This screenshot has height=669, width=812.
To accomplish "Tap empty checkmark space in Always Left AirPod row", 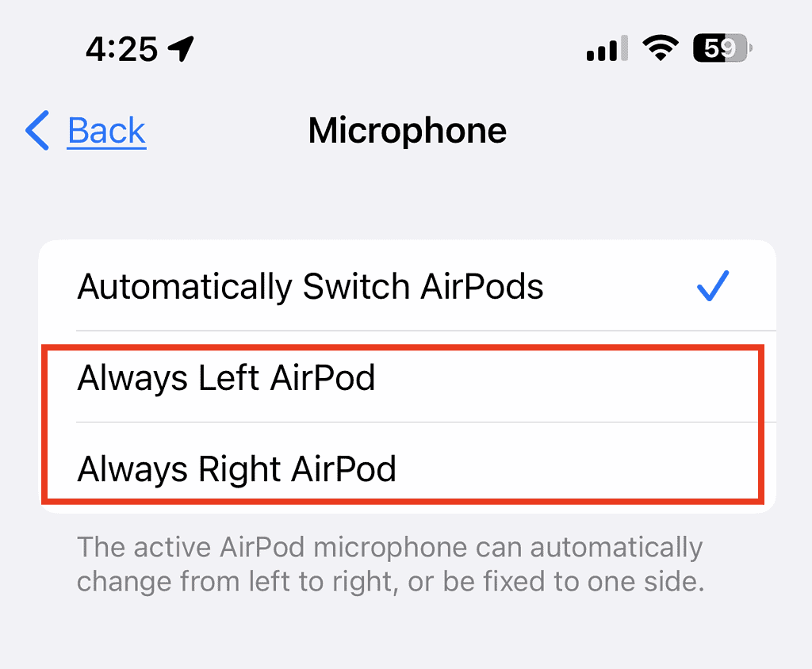I will click(713, 377).
